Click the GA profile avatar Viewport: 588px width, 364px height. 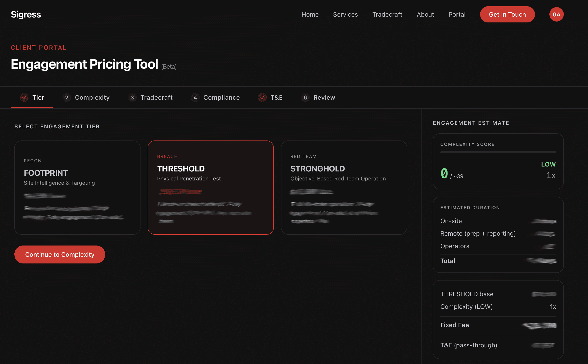click(556, 14)
